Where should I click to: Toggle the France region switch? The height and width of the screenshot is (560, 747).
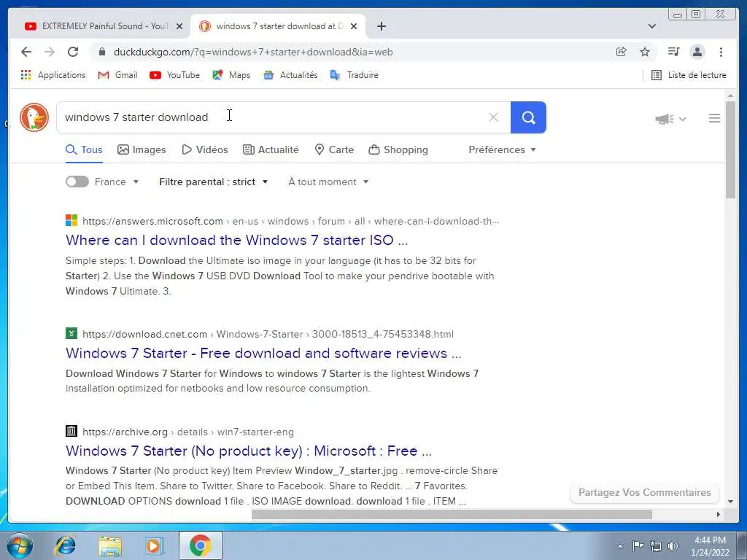[77, 182]
